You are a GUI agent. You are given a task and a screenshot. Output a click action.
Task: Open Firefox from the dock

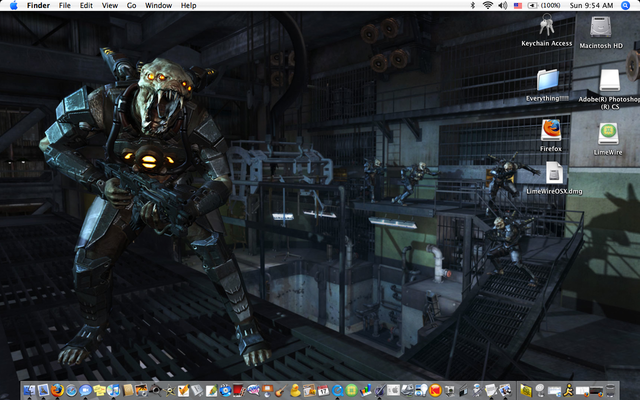57,389
